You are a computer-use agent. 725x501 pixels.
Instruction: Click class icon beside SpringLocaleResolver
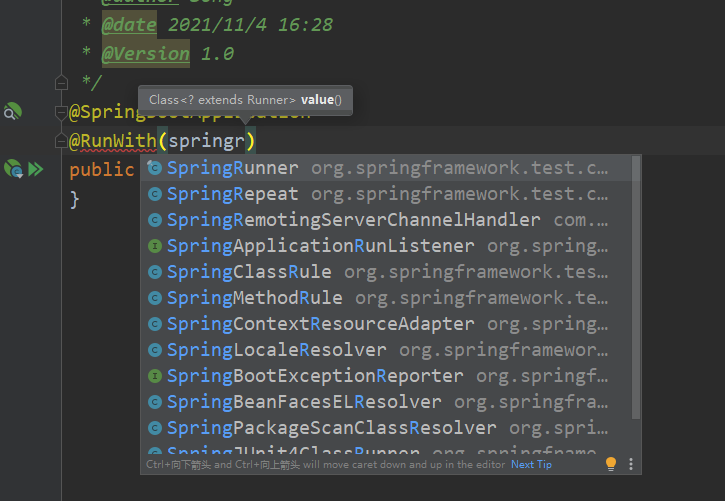click(x=154, y=350)
